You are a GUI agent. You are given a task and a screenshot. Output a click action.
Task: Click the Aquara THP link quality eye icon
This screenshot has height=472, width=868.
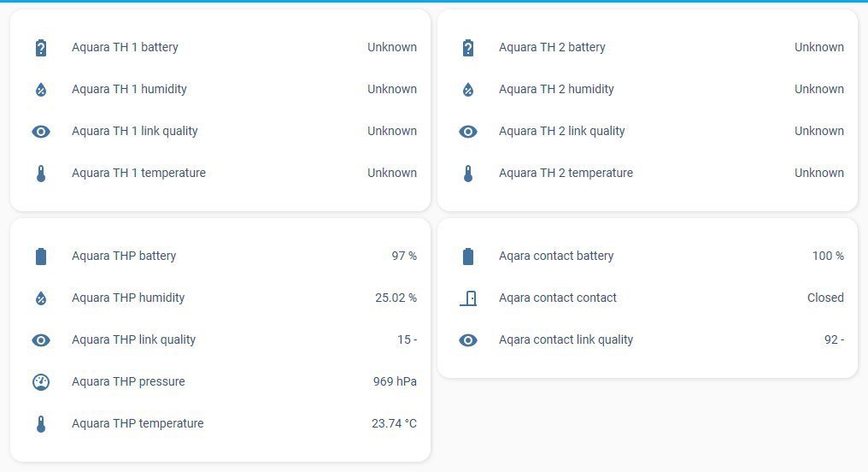click(41, 340)
